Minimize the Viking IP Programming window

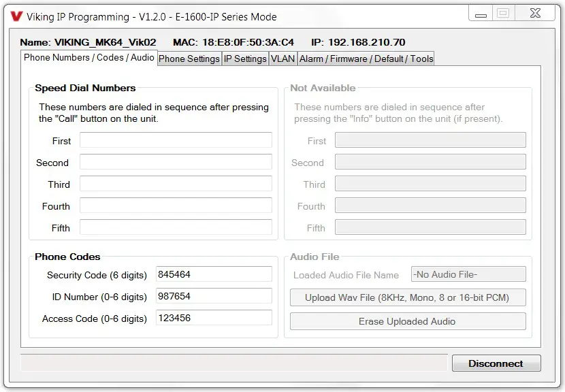481,14
